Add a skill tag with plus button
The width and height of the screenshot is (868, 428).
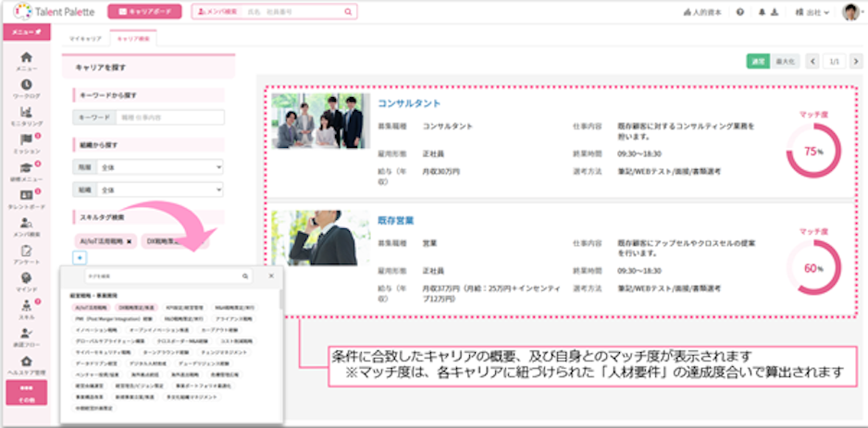[79, 256]
